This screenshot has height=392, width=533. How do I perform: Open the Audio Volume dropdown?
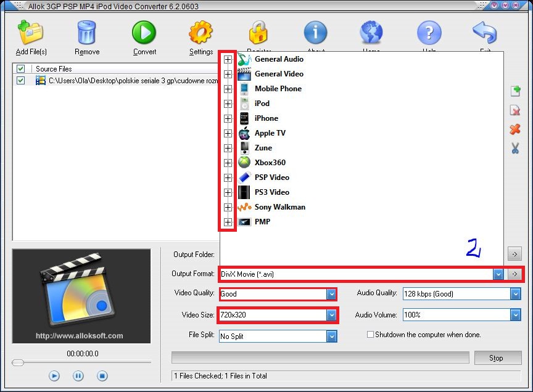pos(515,315)
